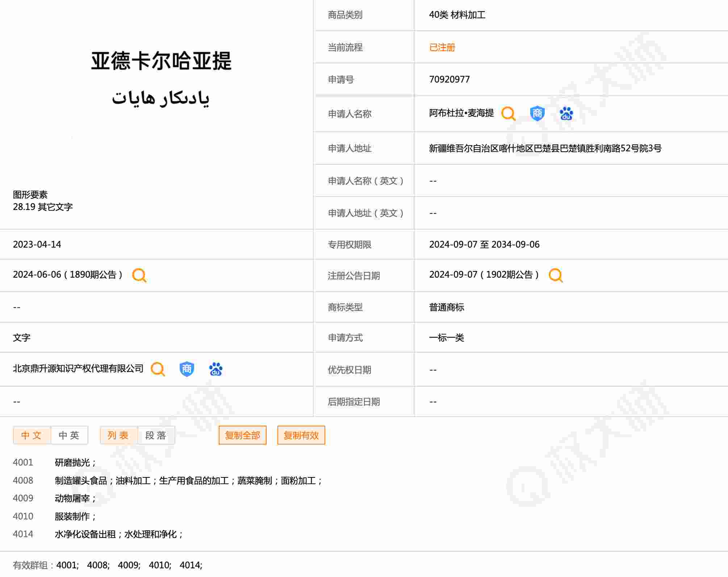
Task: Click the blue 商 shield icon beside the applicant name
Action: pos(537,114)
